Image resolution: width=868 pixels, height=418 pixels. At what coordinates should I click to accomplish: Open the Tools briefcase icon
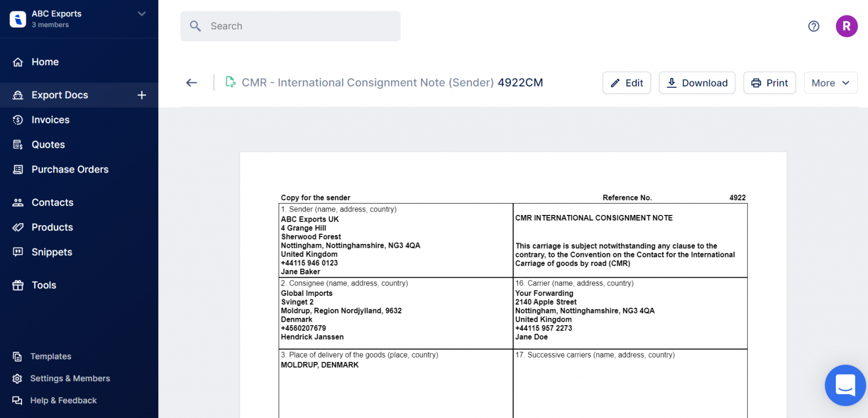coord(19,285)
